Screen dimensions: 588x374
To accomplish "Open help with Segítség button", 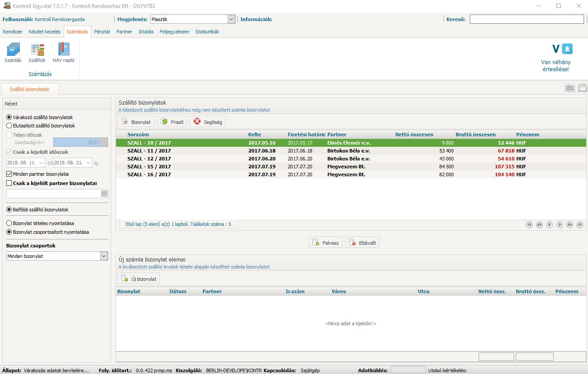I will coord(208,122).
